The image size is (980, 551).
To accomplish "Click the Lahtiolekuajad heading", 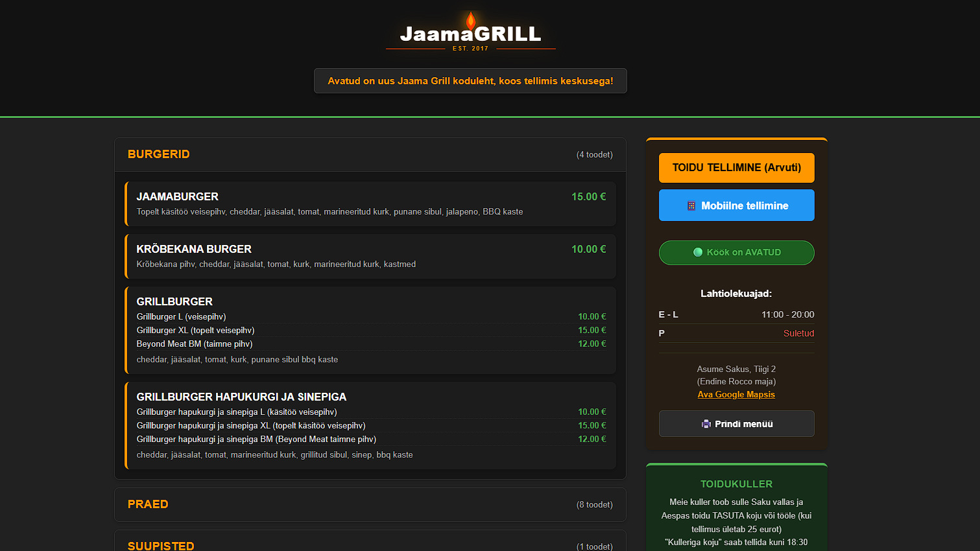I will 736,294.
